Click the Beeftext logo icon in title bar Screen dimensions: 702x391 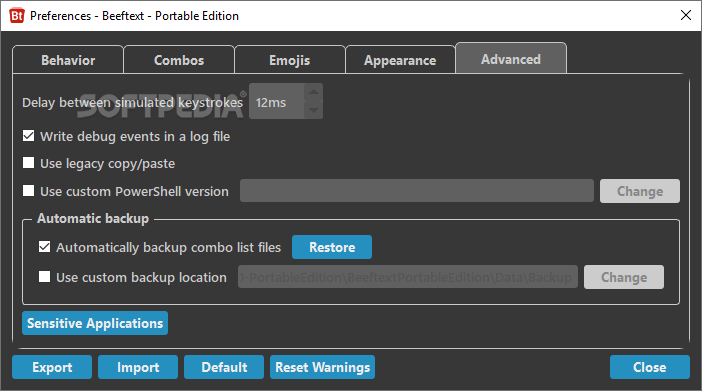[17, 16]
